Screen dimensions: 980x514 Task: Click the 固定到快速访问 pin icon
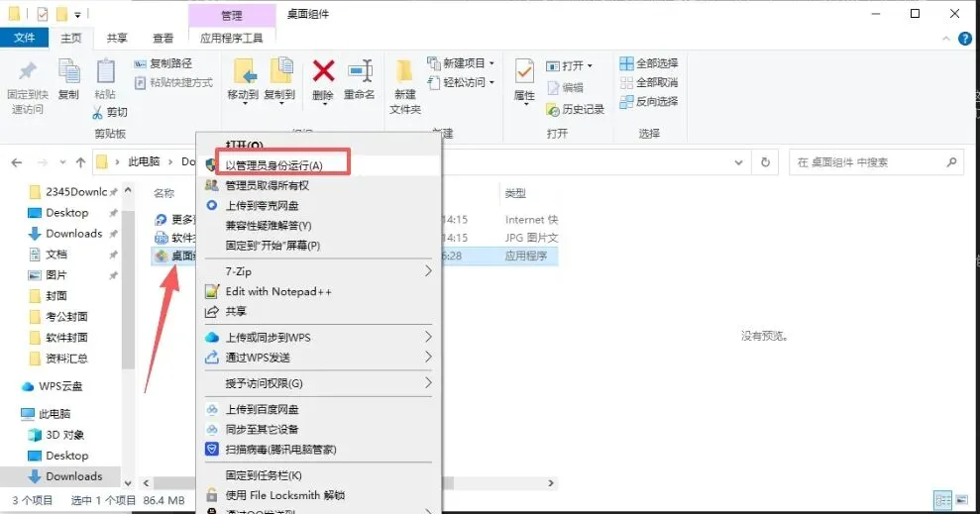tap(27, 71)
